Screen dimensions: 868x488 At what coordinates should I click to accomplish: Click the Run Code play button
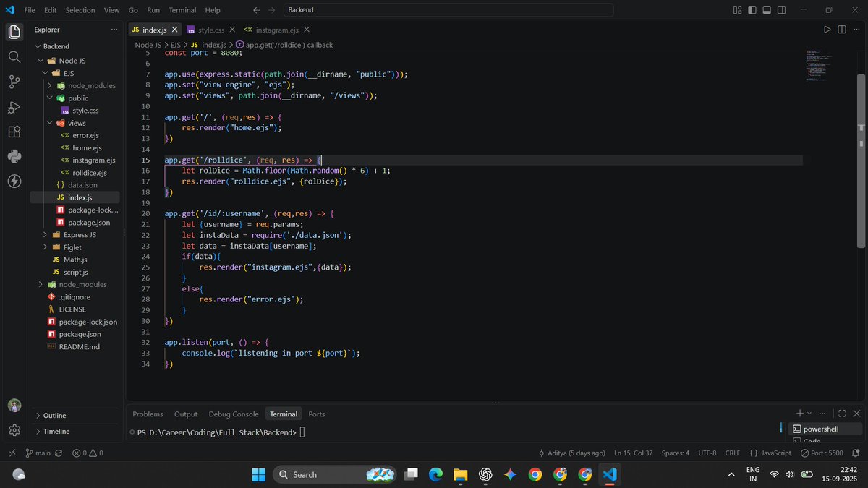pyautogui.click(x=827, y=30)
